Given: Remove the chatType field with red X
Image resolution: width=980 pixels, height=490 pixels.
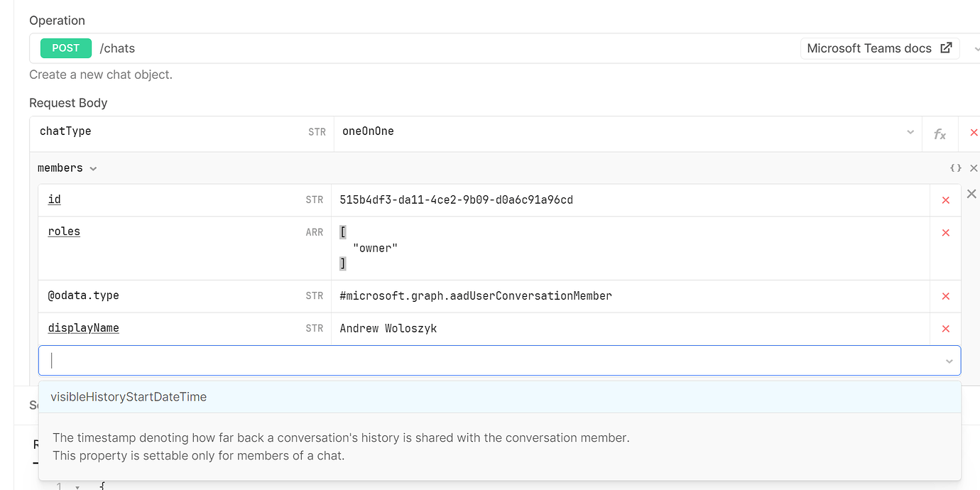Looking at the screenshot, I should point(974,133).
